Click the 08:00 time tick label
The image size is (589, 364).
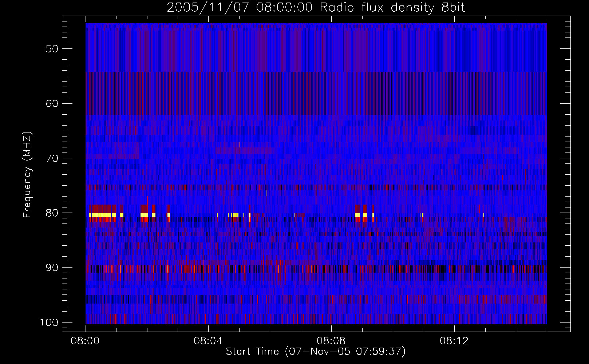click(86, 341)
